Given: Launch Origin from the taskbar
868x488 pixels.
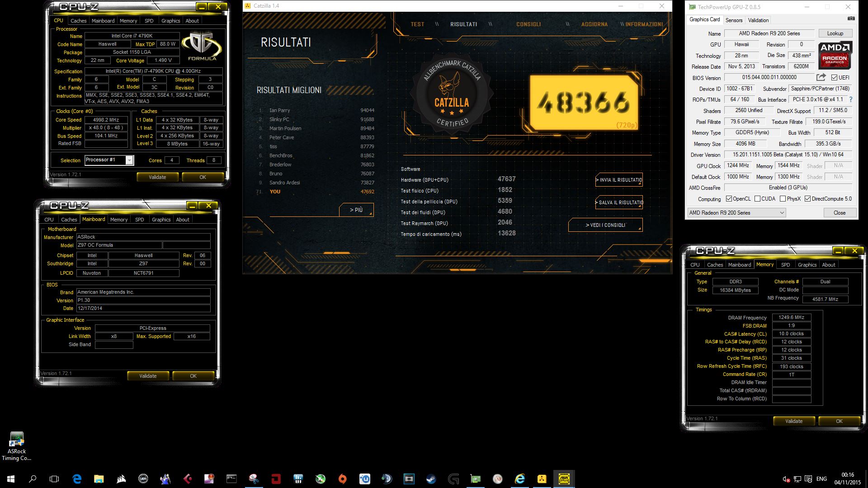Looking at the screenshot, I should pyautogui.click(x=342, y=479).
